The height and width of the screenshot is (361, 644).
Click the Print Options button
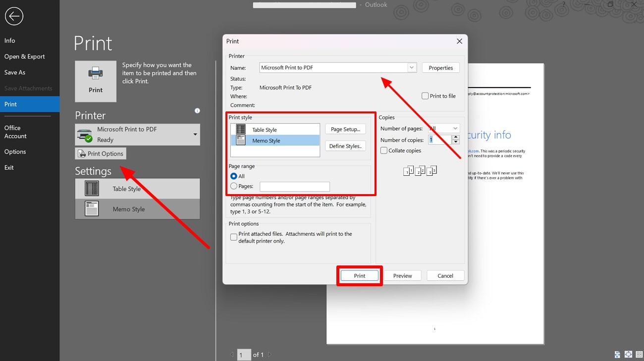[x=101, y=154]
